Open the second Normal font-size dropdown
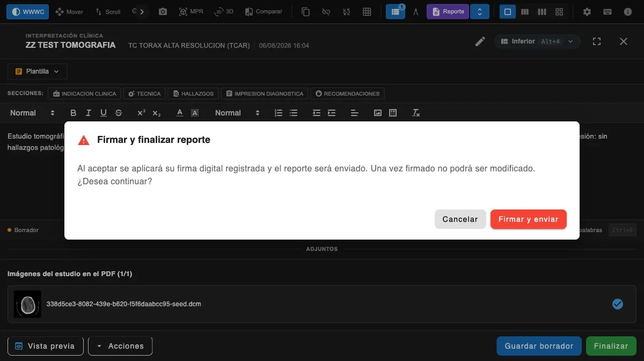 click(x=237, y=113)
